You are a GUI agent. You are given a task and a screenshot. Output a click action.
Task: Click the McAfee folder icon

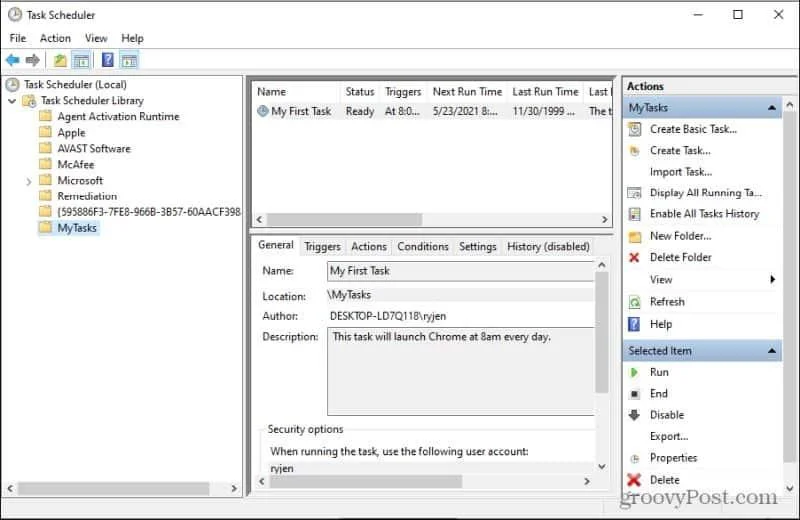tap(45, 164)
